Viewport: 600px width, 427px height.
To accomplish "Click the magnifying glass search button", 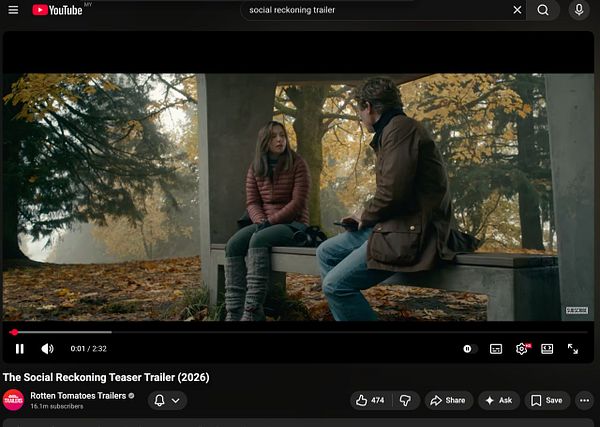I will pyautogui.click(x=543, y=10).
